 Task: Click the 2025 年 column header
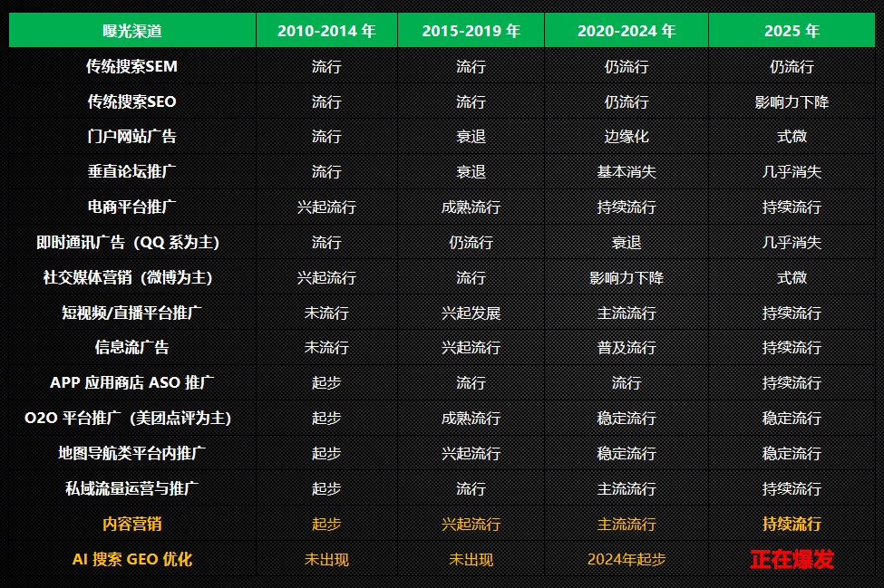[x=792, y=31]
